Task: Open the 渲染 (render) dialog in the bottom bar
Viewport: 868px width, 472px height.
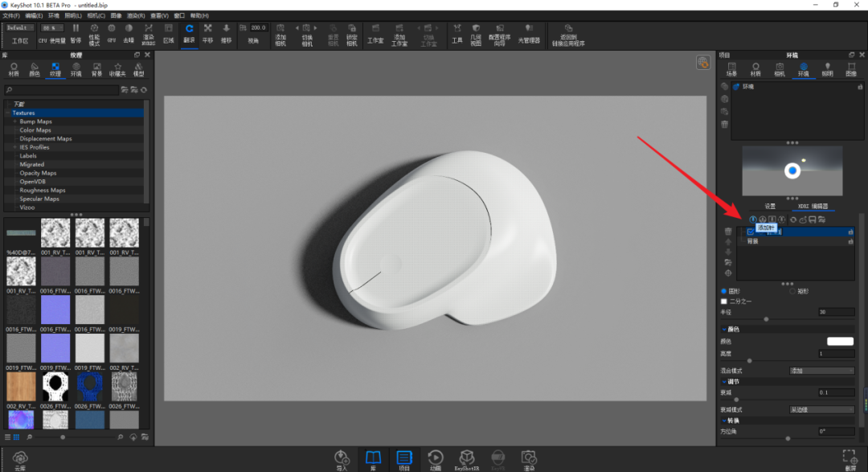Action: pos(529,460)
